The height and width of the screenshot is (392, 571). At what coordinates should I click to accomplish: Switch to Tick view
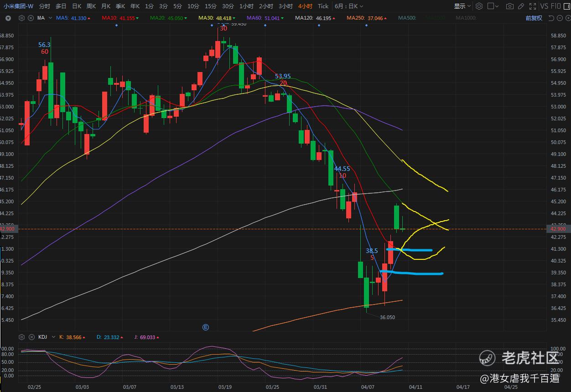[323, 6]
